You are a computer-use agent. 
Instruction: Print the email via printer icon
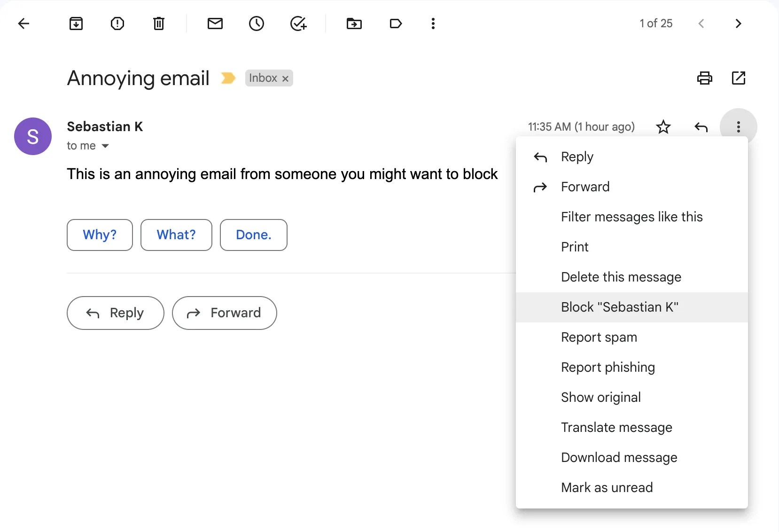point(704,78)
